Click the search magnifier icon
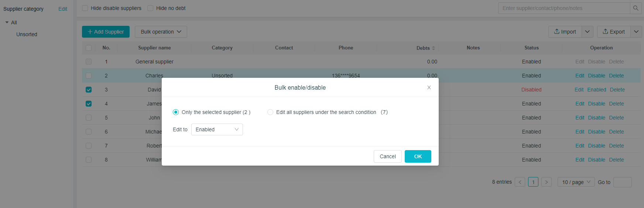Screen dimensions: 644x208 tap(636, 8)
